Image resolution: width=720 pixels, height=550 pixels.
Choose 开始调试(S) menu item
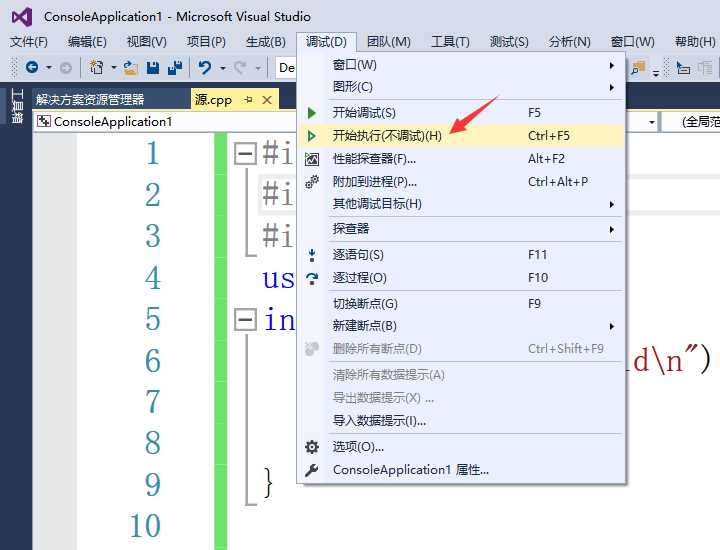coord(462,112)
